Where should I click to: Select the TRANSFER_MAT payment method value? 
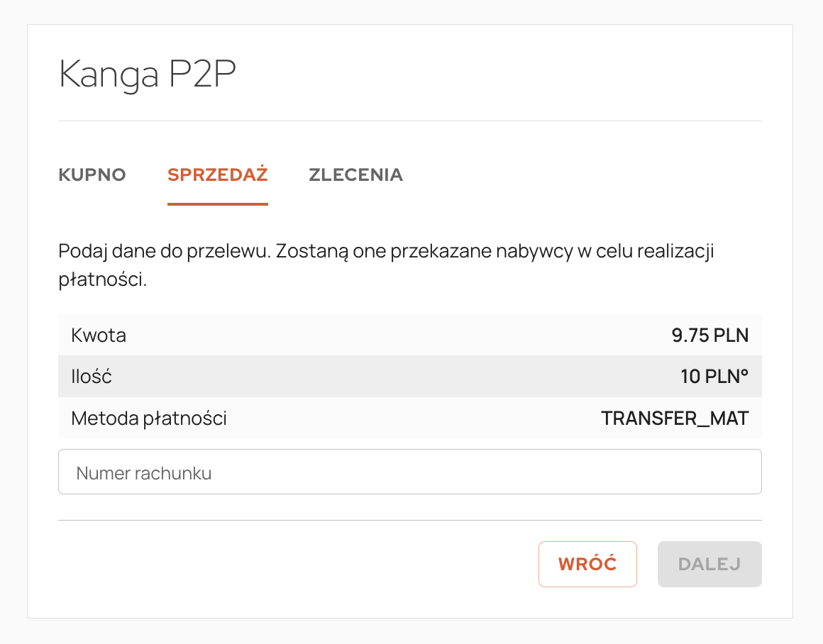click(675, 418)
